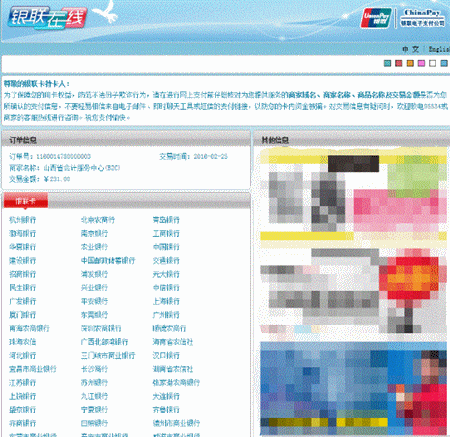
Task: Select 上海银行 from the bank list
Action: [166, 301]
